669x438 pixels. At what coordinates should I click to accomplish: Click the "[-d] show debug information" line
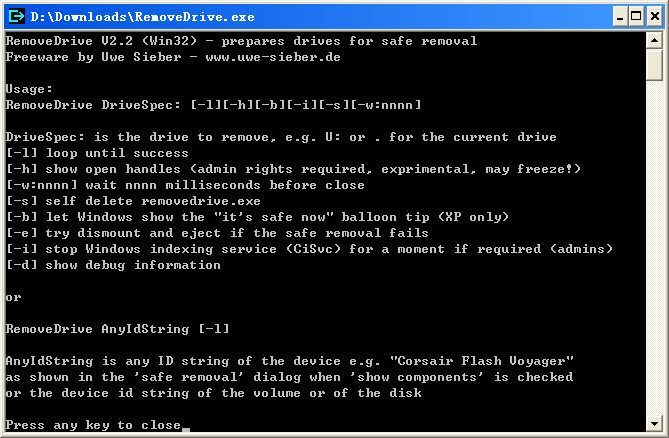(113, 265)
